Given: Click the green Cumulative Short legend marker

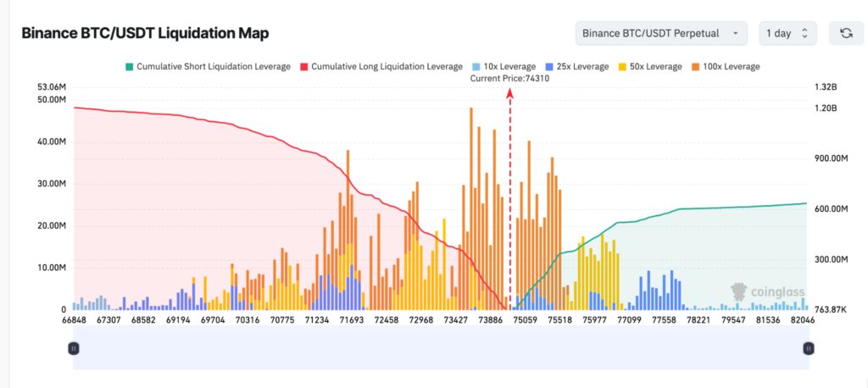Looking at the screenshot, I should (x=128, y=66).
